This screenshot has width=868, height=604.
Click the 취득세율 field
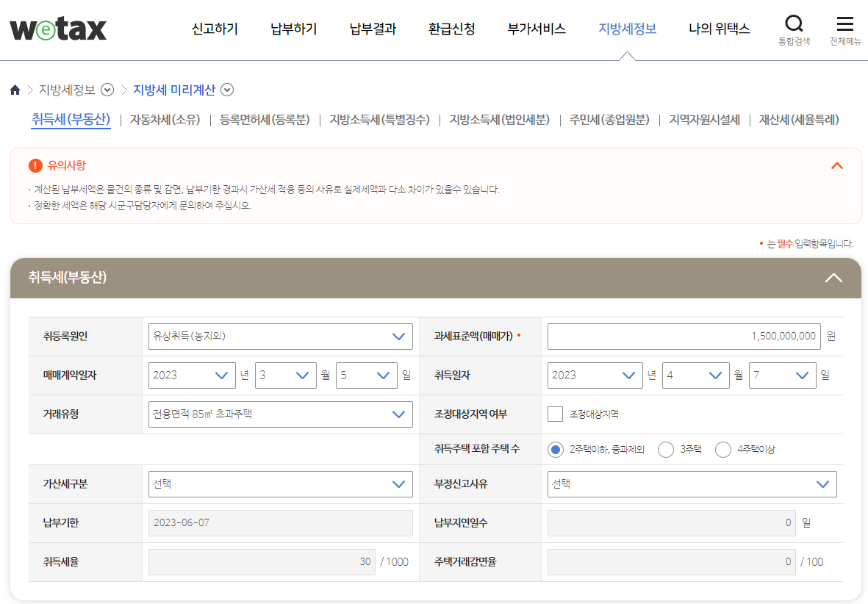[262, 562]
